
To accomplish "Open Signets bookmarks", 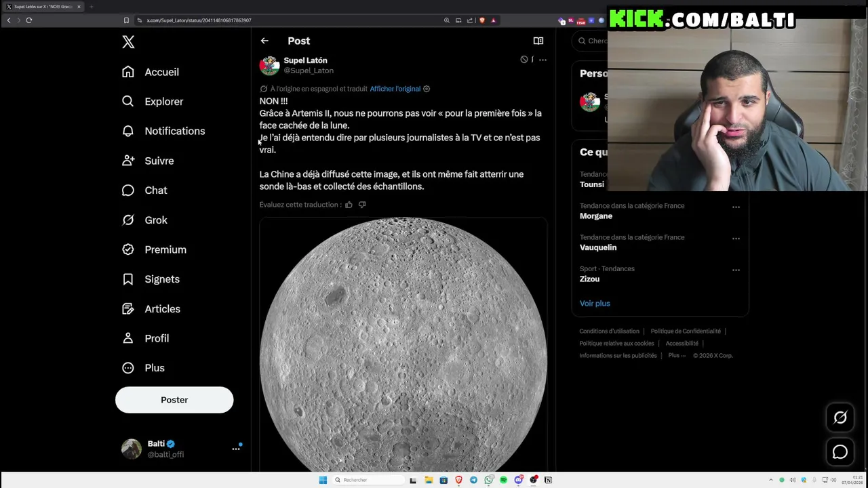I will [151, 279].
